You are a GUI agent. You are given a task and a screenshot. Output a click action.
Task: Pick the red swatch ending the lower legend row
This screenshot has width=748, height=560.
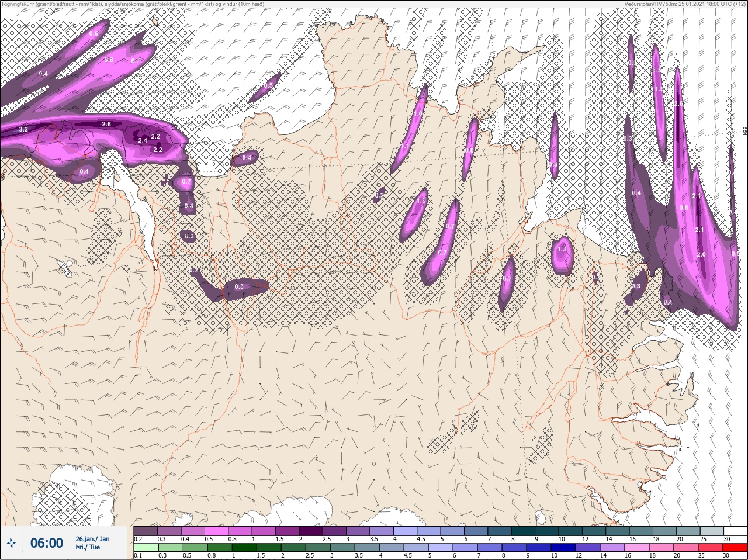click(x=736, y=548)
